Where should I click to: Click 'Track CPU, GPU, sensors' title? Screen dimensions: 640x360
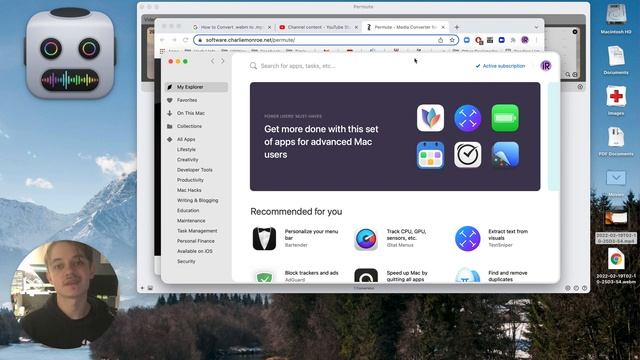[407, 234]
